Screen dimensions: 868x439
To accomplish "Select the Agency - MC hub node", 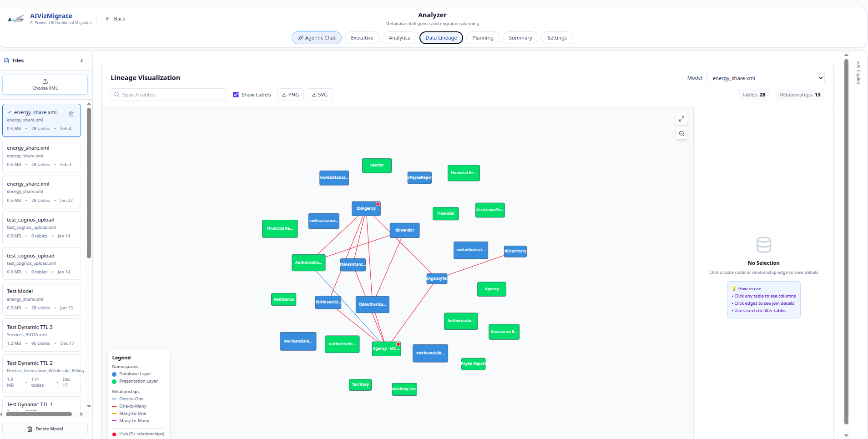I will click(x=386, y=348).
